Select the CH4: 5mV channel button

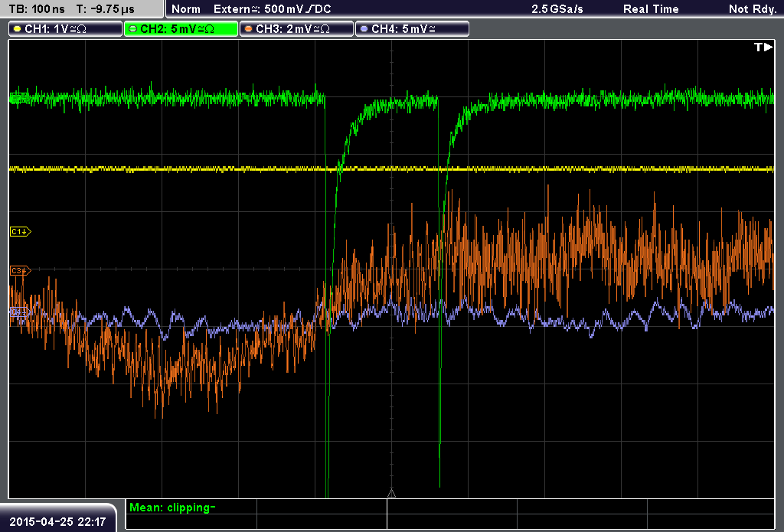pyautogui.click(x=412, y=29)
